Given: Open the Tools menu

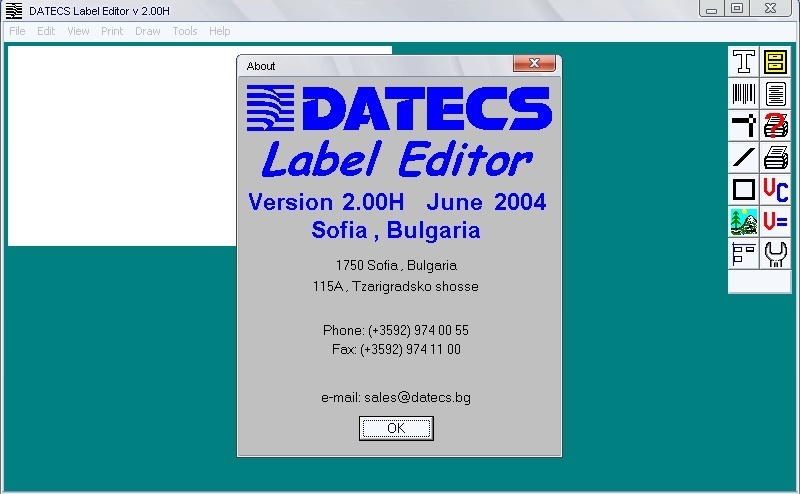Looking at the screenshot, I should 185,31.
